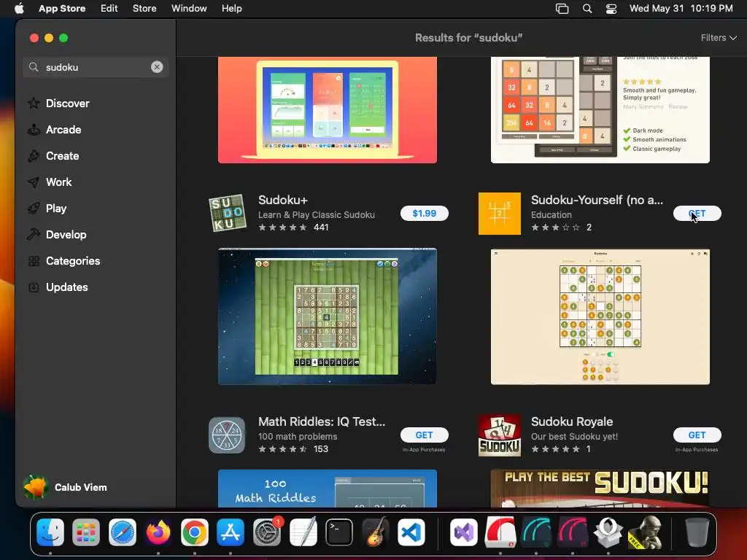Viewport: 747px width, 560px height.
Task: Click the search field containing sudoku
Action: (96, 67)
